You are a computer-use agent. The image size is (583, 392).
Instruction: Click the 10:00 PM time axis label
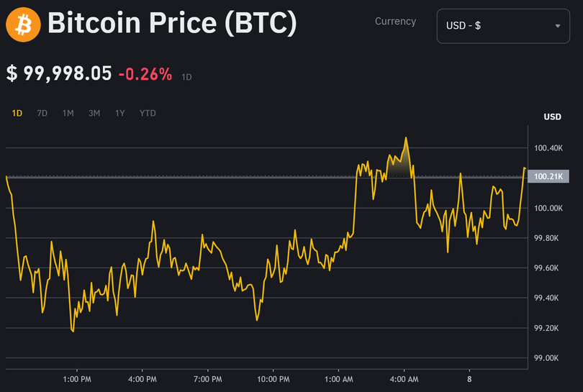point(274,379)
